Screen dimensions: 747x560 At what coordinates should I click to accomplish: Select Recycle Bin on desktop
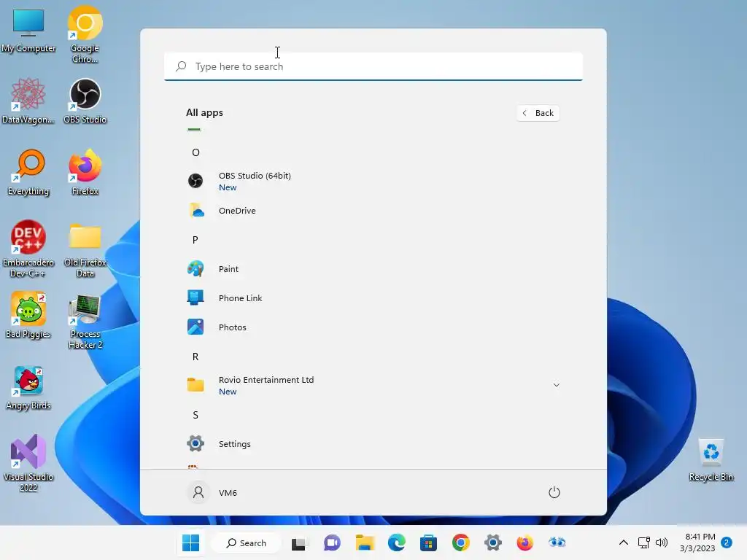click(711, 460)
